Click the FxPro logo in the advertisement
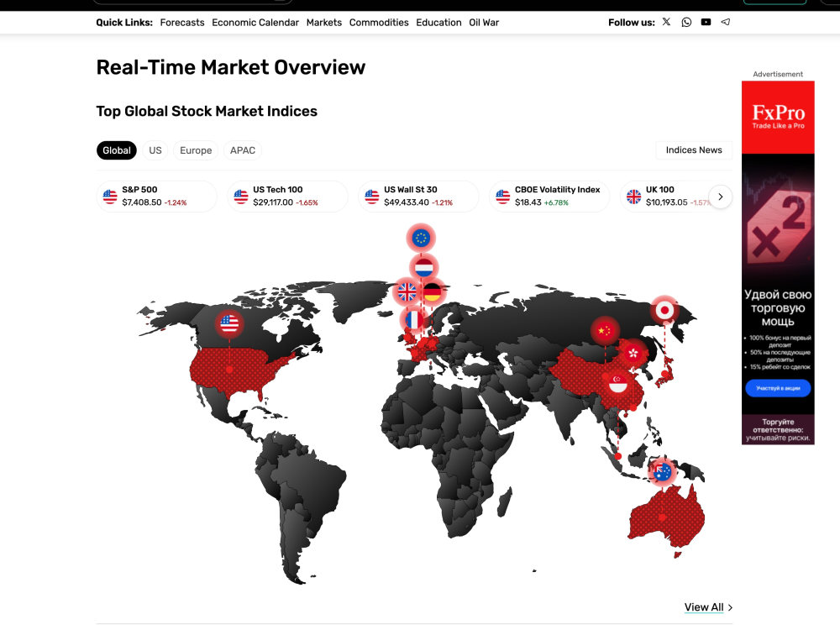840x630 pixels. (779, 116)
